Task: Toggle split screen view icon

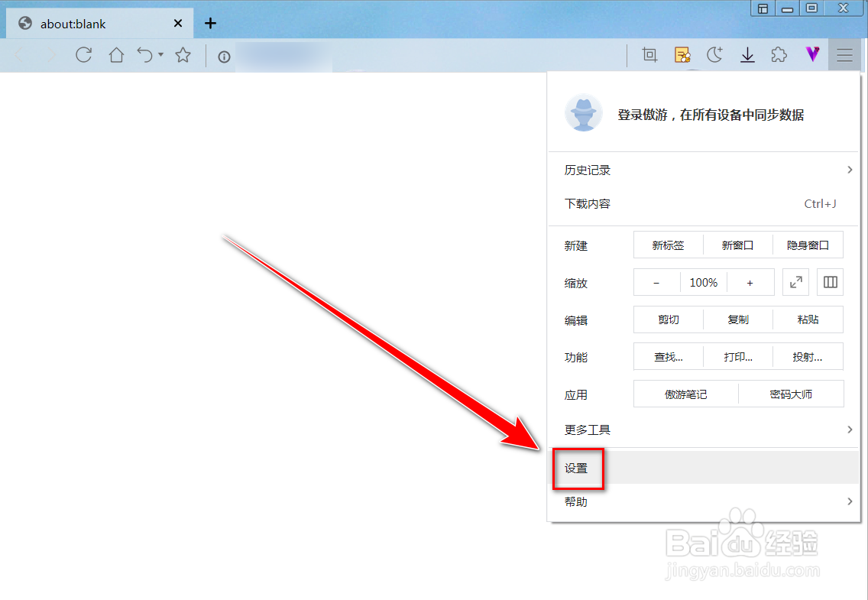Action: [830, 282]
